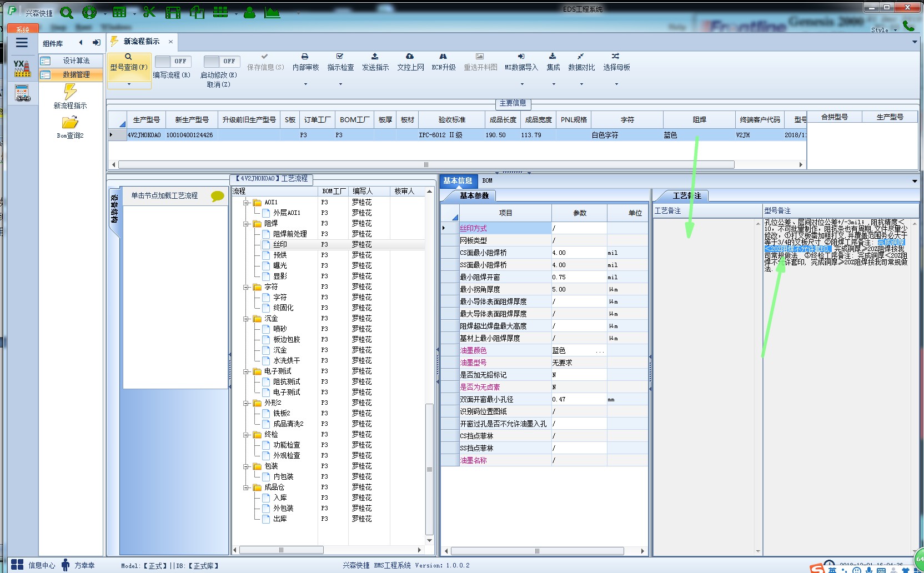Collapse the 电子测试 tree folder
The image size is (924, 573).
point(246,371)
